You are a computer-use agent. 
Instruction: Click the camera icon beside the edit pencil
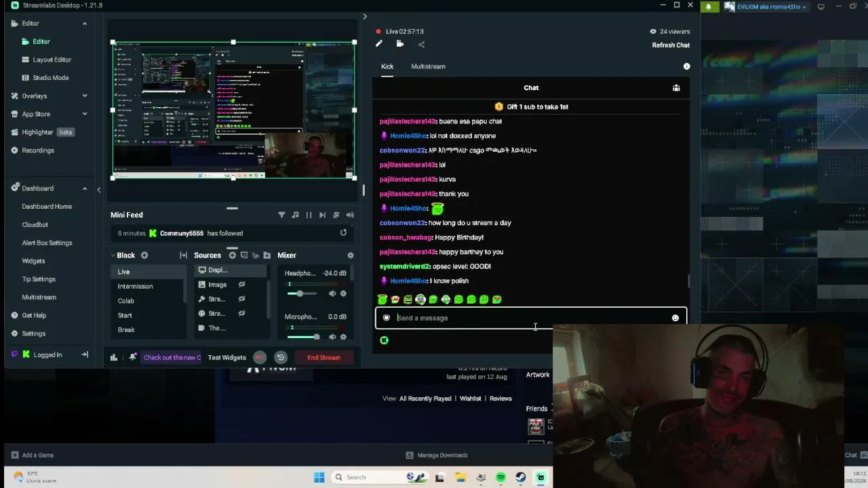(400, 44)
